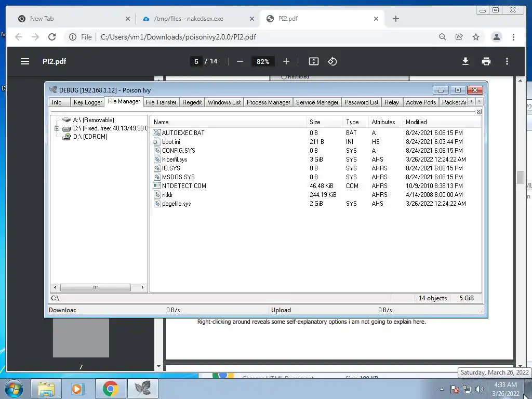This screenshot has width=532, height=399.
Task: Print the PDF document
Action: click(486, 61)
